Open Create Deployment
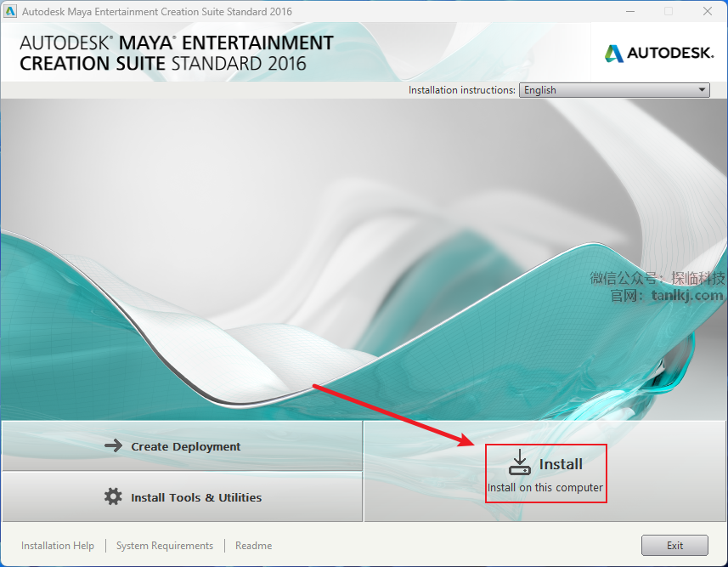 click(182, 446)
